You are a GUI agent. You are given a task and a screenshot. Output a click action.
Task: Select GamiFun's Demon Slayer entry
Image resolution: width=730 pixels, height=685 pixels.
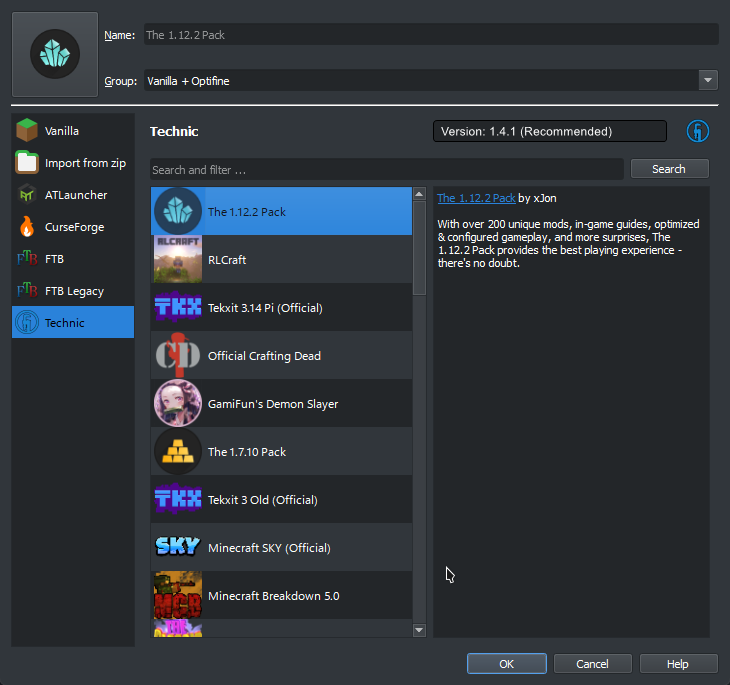(x=281, y=403)
